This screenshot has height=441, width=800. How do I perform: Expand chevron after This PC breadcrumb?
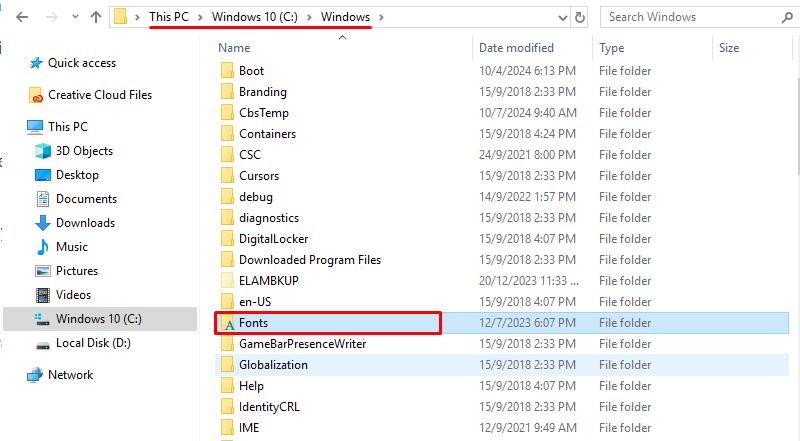(200, 17)
